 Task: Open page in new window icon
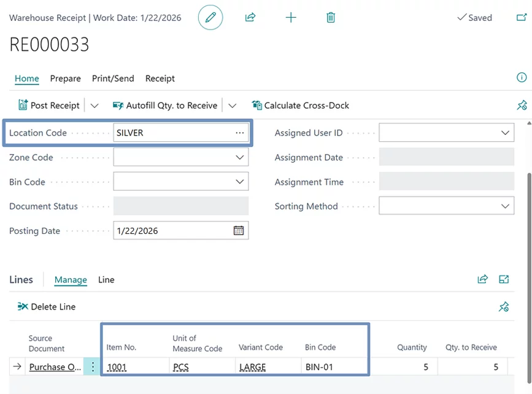coord(521,18)
